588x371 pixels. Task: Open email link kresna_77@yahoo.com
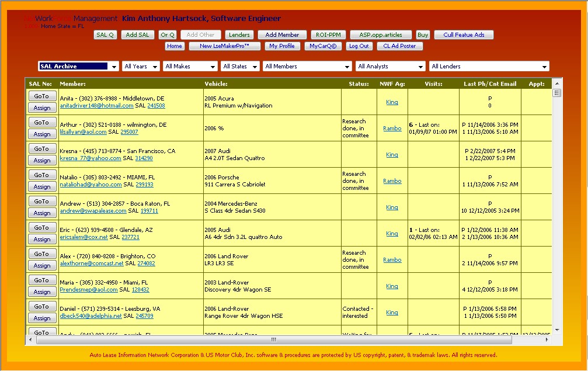91,158
